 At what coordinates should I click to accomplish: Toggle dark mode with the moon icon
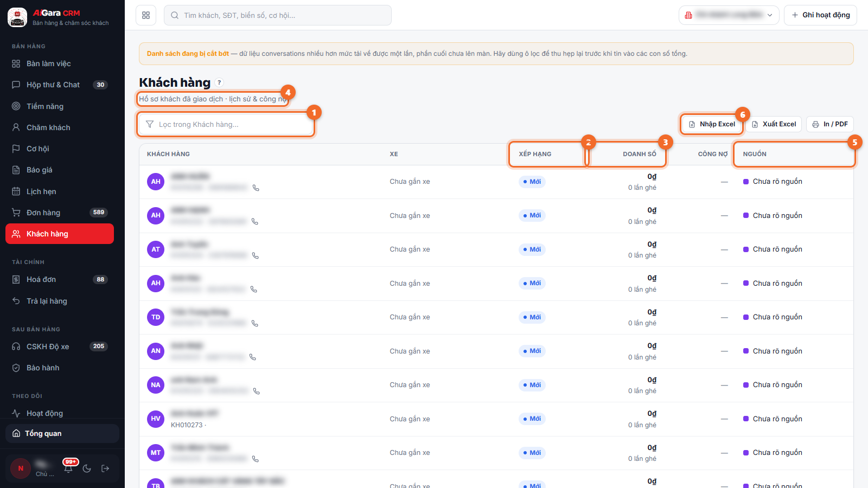[x=87, y=468]
